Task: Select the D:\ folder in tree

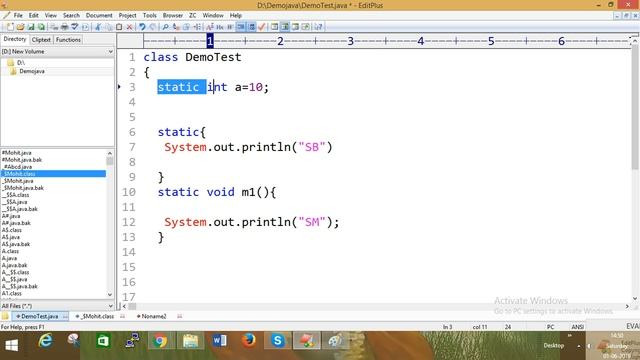Action: [x=20, y=63]
